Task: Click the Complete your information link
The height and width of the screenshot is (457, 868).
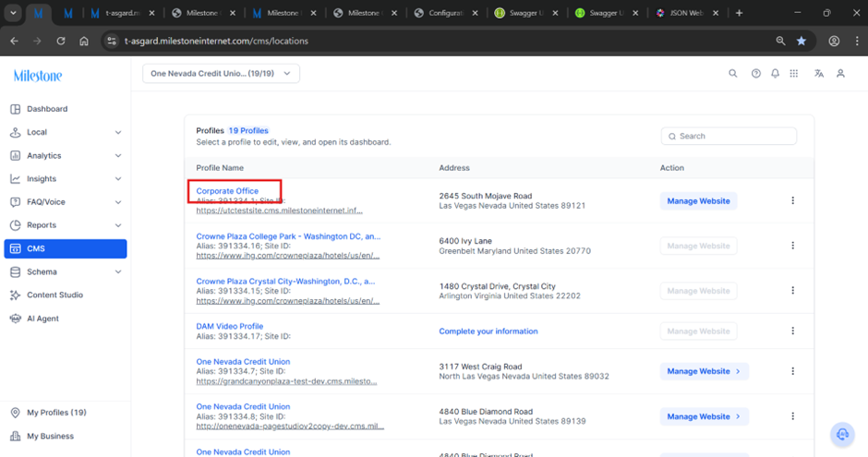Action: [488, 331]
